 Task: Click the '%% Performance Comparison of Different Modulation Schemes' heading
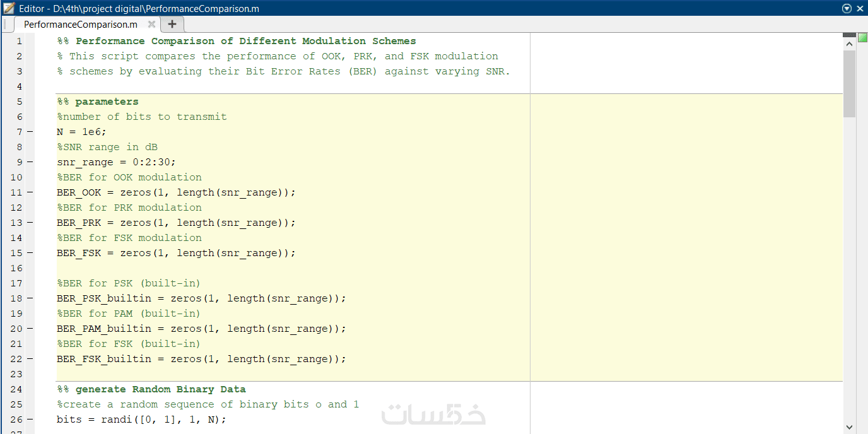click(237, 41)
